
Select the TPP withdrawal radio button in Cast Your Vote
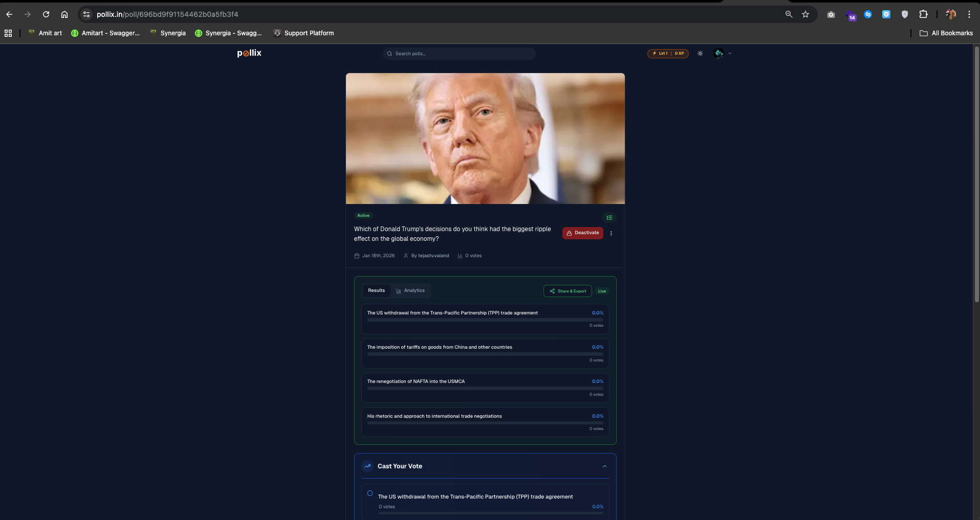(369, 493)
